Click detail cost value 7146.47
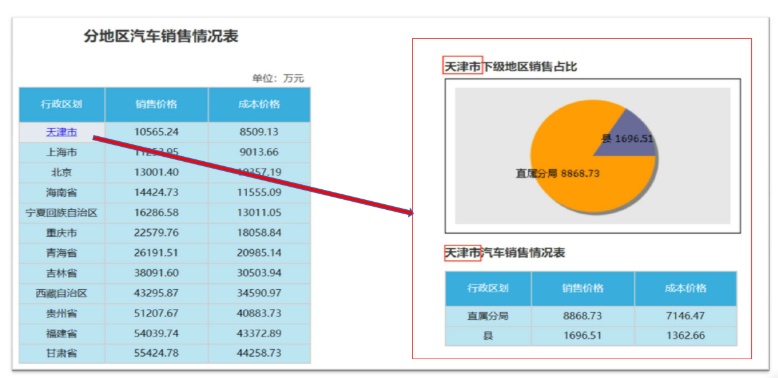778x378 pixels. tap(685, 316)
